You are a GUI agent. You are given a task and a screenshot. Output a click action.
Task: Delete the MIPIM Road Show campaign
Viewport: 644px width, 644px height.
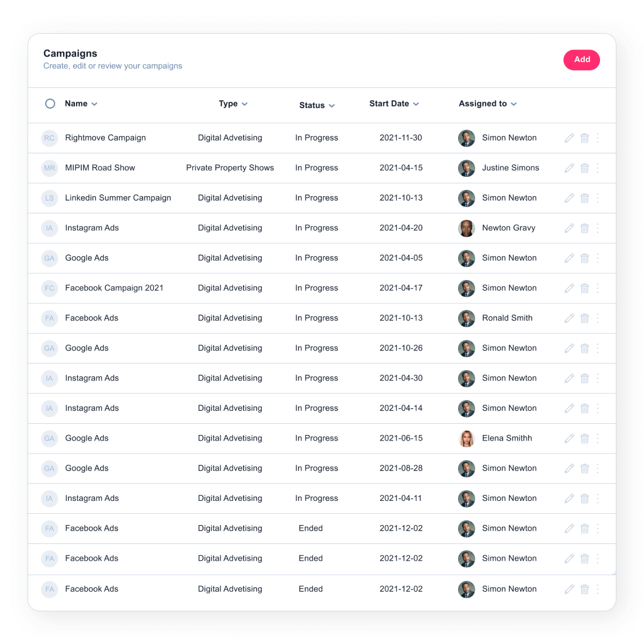(584, 168)
